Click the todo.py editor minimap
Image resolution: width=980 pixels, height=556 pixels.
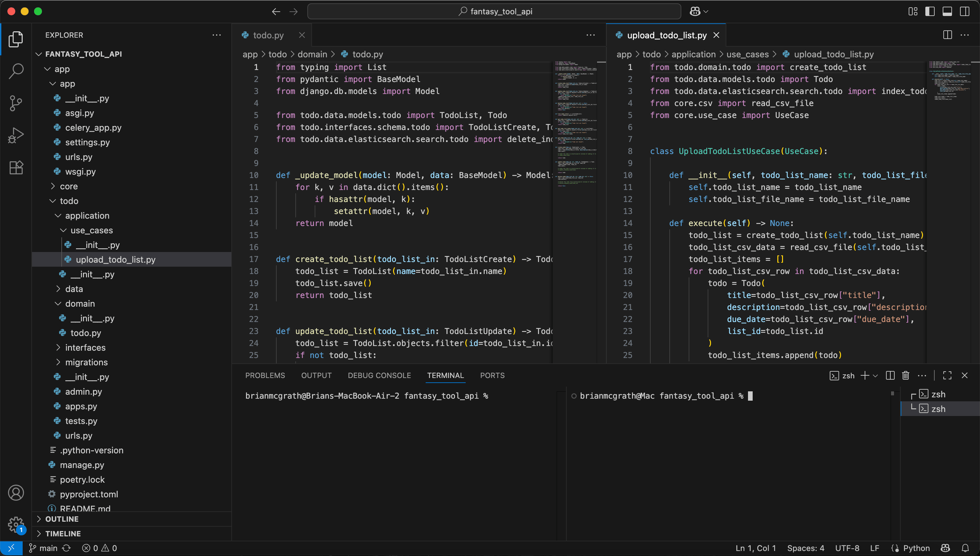tap(576, 212)
